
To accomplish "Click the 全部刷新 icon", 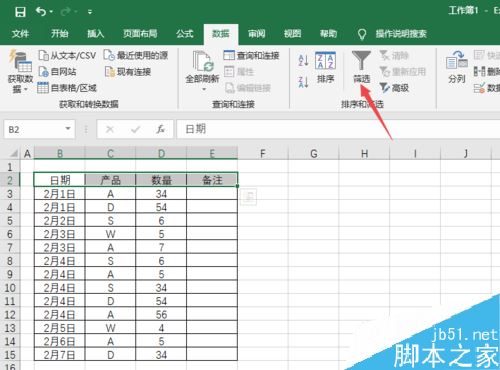I will point(202,62).
